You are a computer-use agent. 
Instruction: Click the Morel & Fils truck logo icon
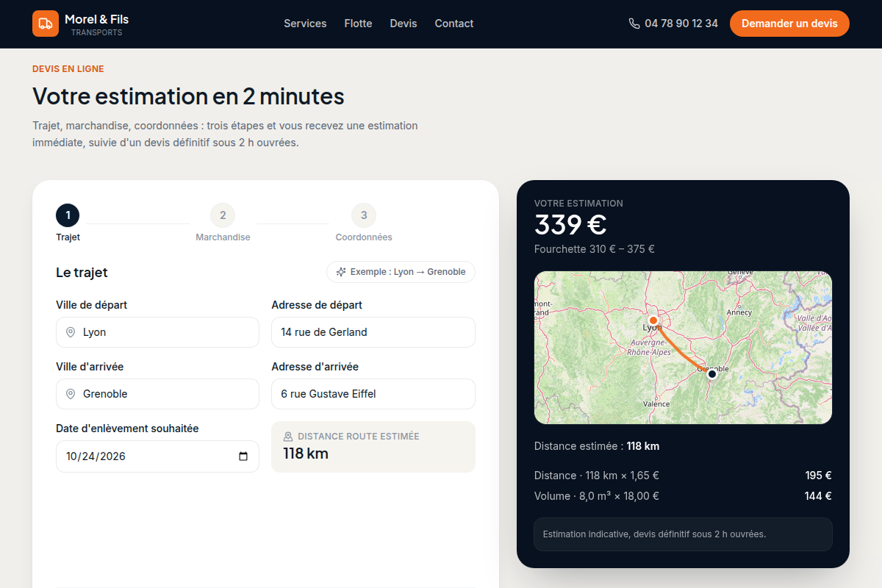pos(46,24)
